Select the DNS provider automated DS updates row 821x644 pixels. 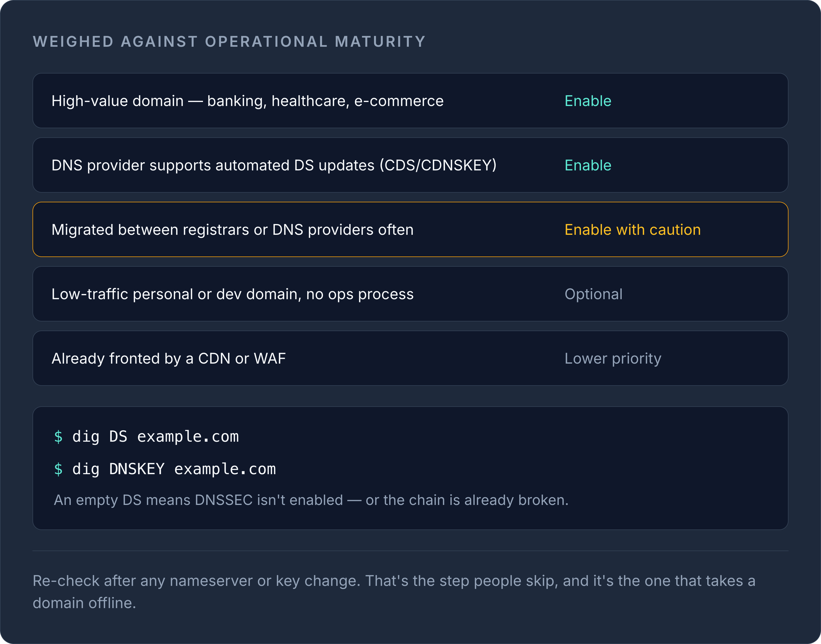[x=410, y=165]
